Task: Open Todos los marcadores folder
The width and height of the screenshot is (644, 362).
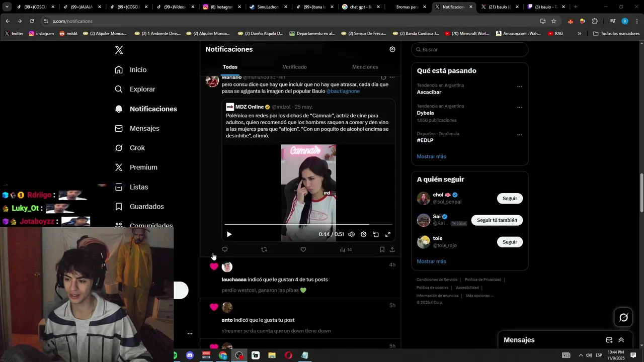Action: [616, 34]
